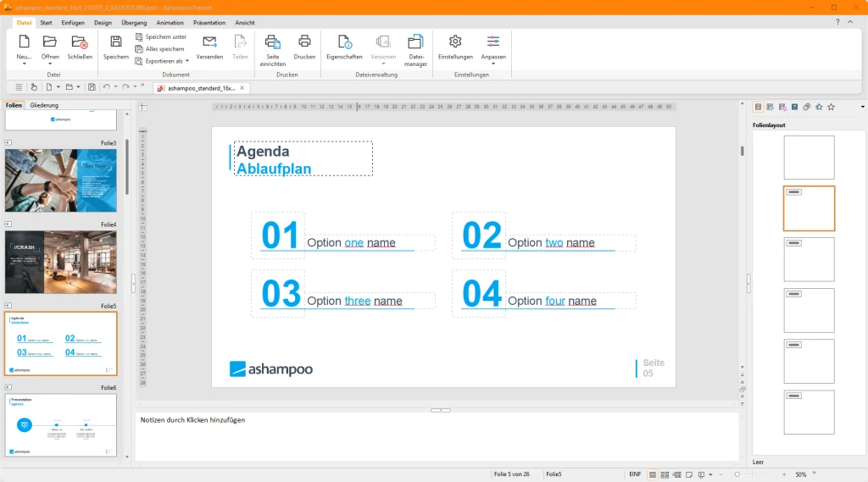Click the outlined star sidebar icon
Screen dimensions: 868x482
pos(831,107)
